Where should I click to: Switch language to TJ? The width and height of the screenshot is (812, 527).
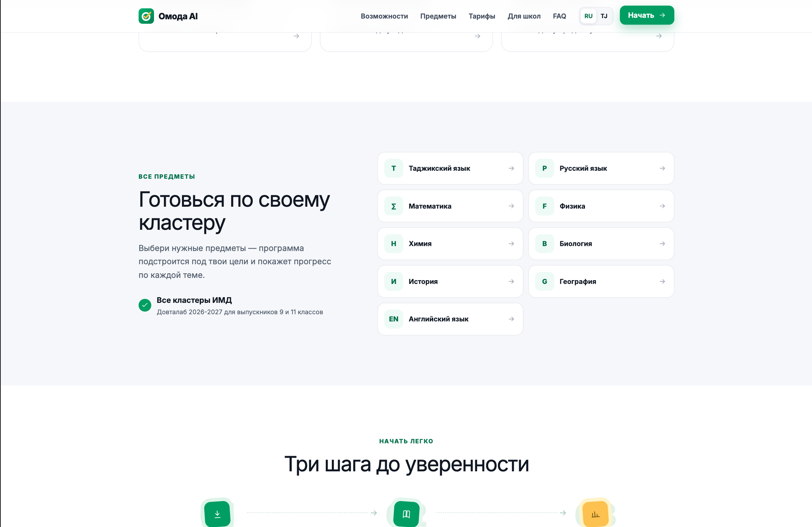coord(604,16)
